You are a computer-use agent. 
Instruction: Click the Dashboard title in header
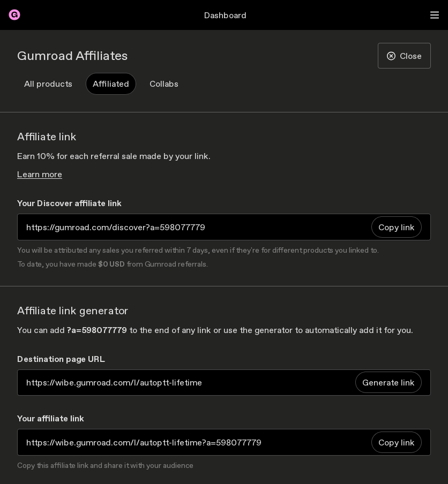[x=225, y=16]
